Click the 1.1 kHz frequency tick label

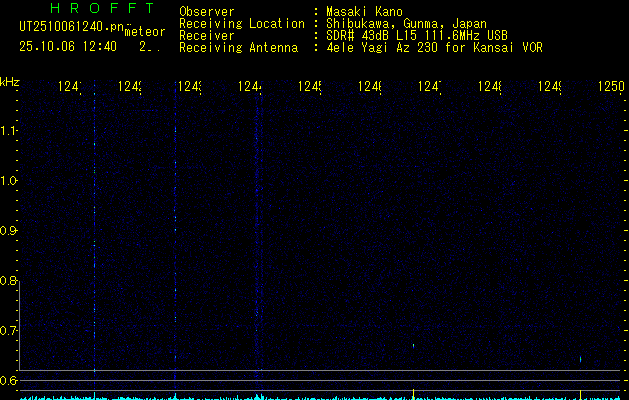pos(10,131)
